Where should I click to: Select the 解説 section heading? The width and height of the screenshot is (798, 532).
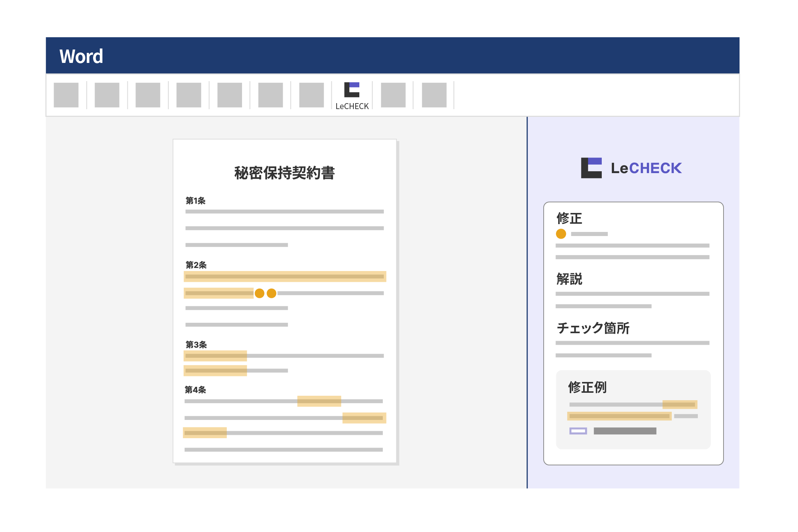(x=569, y=279)
